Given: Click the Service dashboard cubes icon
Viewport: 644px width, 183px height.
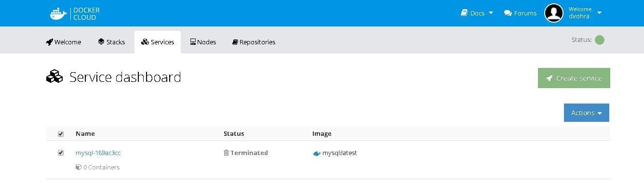Looking at the screenshot, I should pyautogui.click(x=54, y=77).
